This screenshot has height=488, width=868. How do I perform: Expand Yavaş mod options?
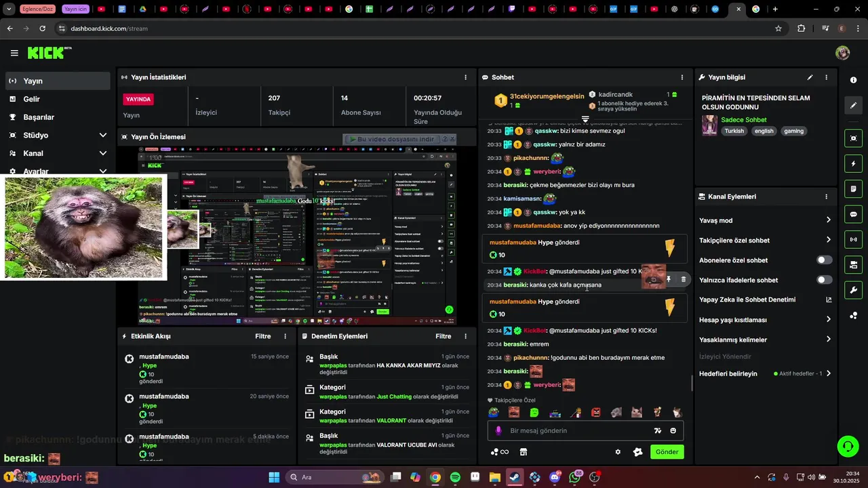[x=829, y=220]
